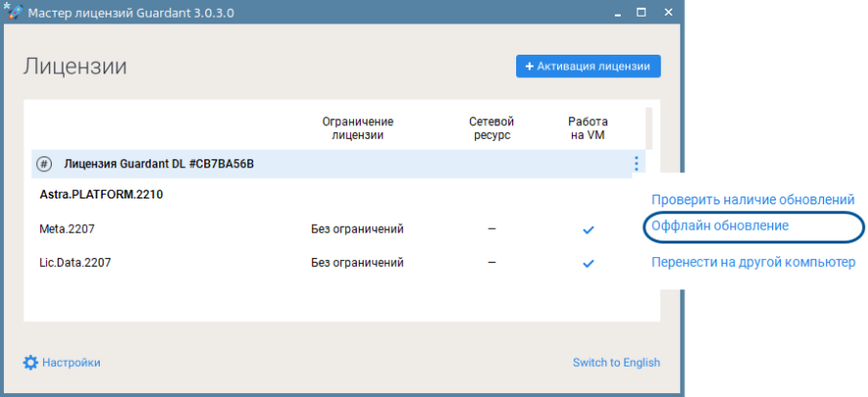
Task: Click the Lic.Data.2207 feature name
Action: pos(73,263)
